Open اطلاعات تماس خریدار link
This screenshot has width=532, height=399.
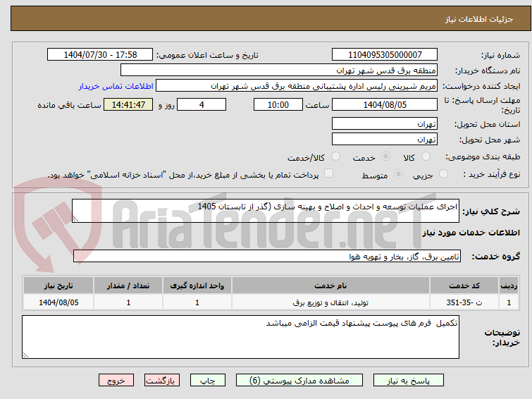tap(116, 86)
